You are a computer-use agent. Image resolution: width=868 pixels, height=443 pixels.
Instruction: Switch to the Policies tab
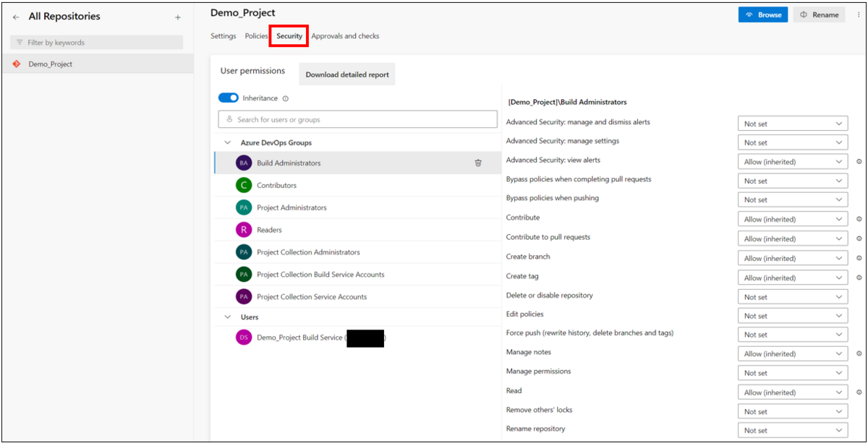pos(257,36)
